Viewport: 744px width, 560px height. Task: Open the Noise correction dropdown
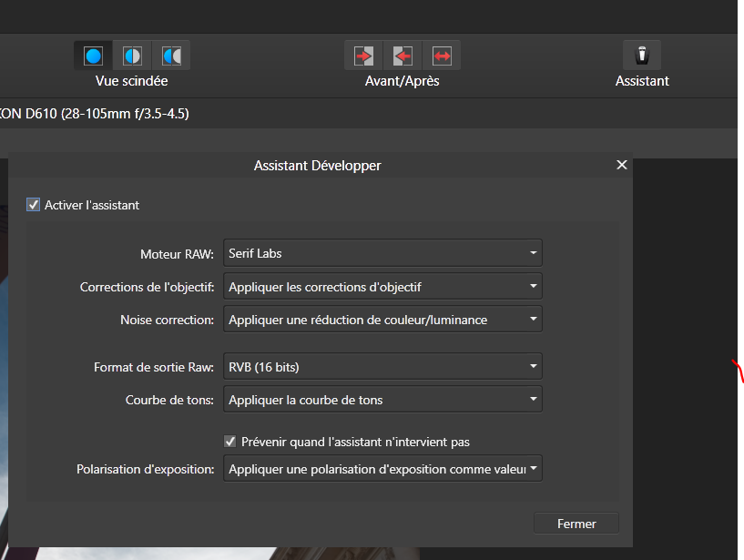pos(382,319)
